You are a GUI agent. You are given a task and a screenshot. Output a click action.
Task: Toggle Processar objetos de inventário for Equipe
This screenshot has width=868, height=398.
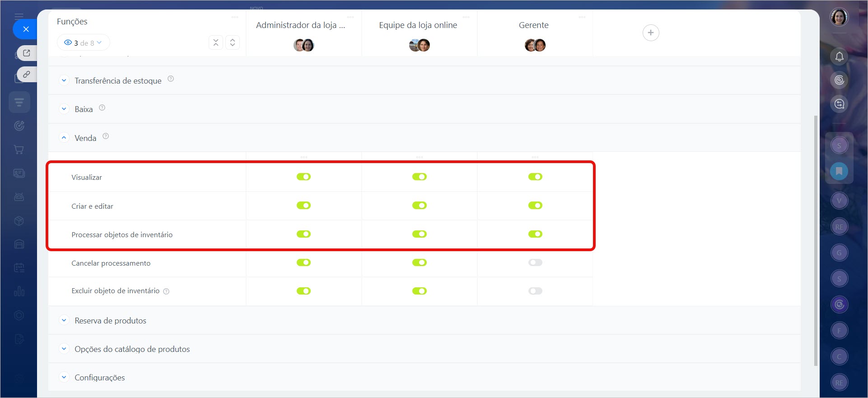(x=420, y=234)
